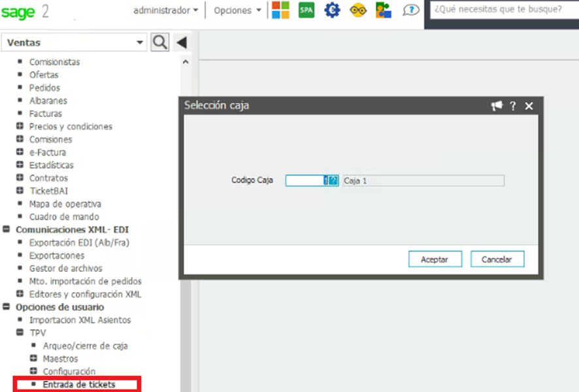Open the help chat bubble icon
The height and width of the screenshot is (392, 579).
click(x=410, y=10)
